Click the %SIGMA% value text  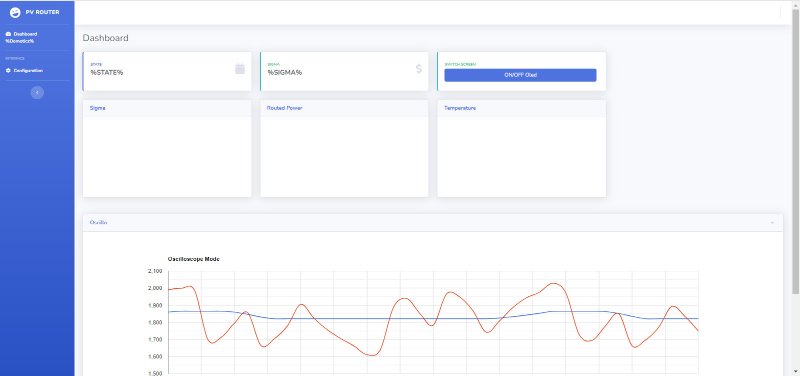pos(285,72)
